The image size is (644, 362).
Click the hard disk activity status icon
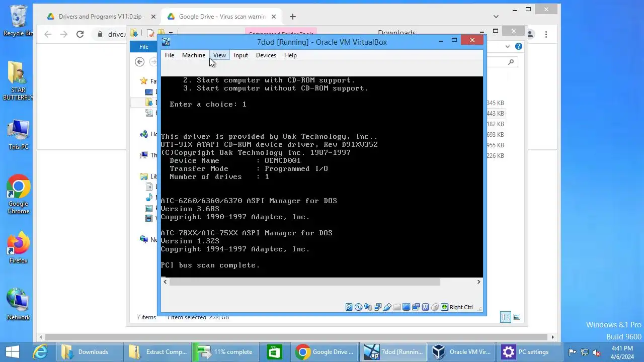[349, 307]
